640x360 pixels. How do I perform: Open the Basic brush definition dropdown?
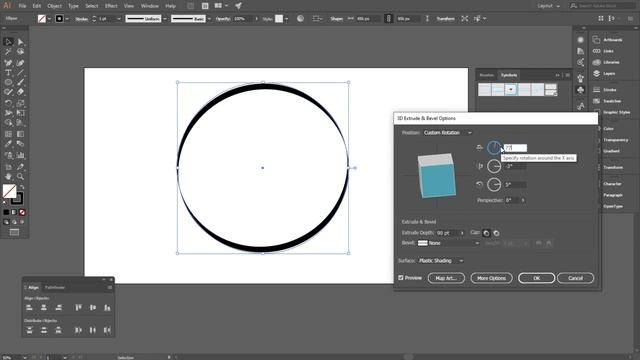coord(209,19)
